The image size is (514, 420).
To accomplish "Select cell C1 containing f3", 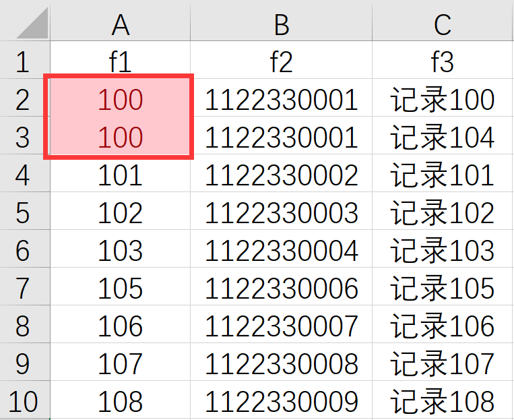I will click(443, 62).
